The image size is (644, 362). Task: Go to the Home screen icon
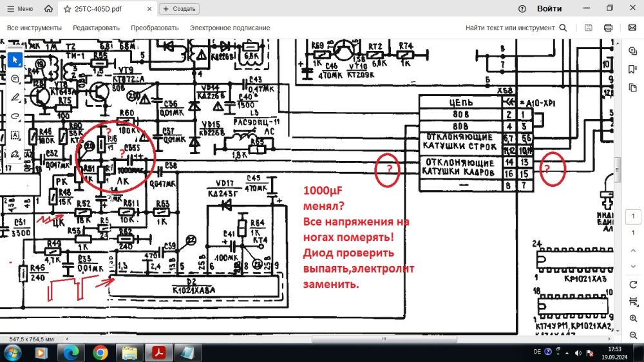(49, 9)
